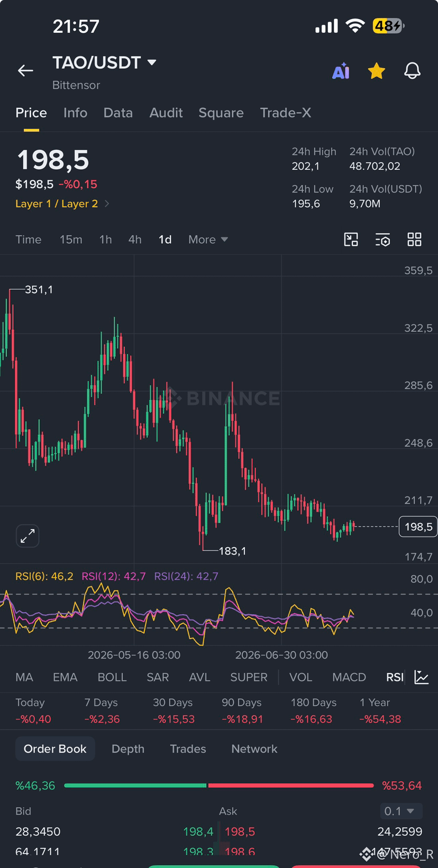Toggle the EMA indicator
438x868 pixels.
[65, 677]
